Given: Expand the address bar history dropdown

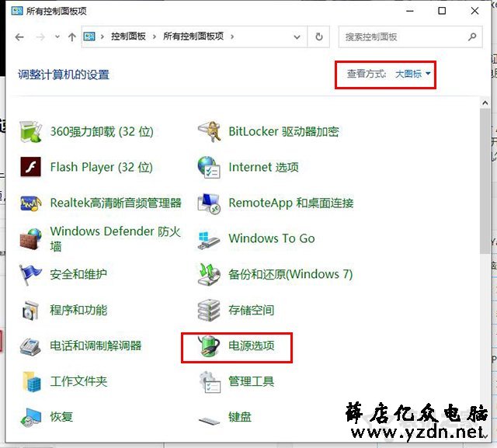Looking at the screenshot, I should click(297, 37).
